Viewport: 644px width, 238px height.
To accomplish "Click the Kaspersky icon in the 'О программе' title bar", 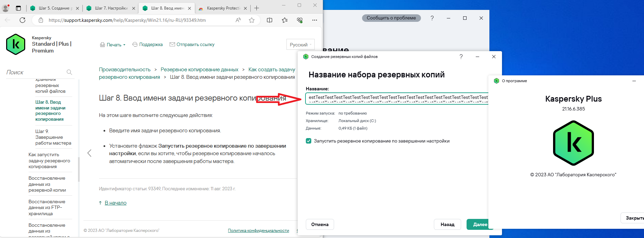I will coord(497,81).
